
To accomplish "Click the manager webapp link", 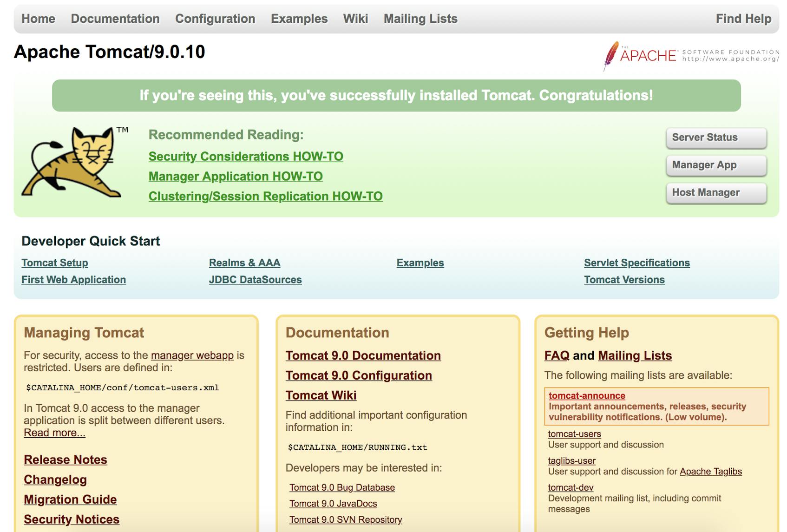I will [x=192, y=355].
